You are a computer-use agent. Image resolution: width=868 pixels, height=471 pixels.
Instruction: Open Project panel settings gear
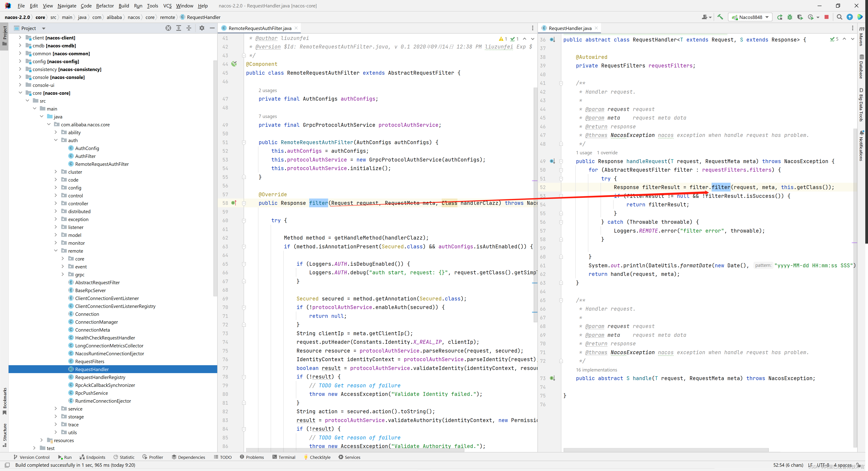click(201, 28)
